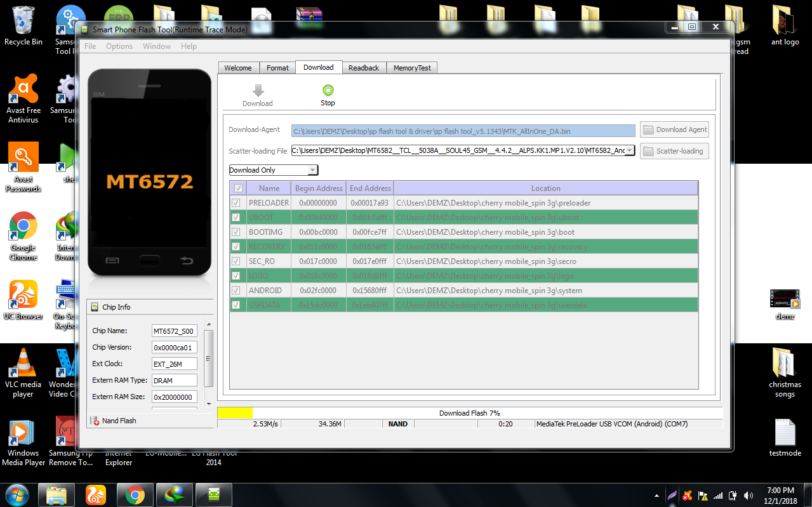Click the Nand Flash icon

(95, 421)
